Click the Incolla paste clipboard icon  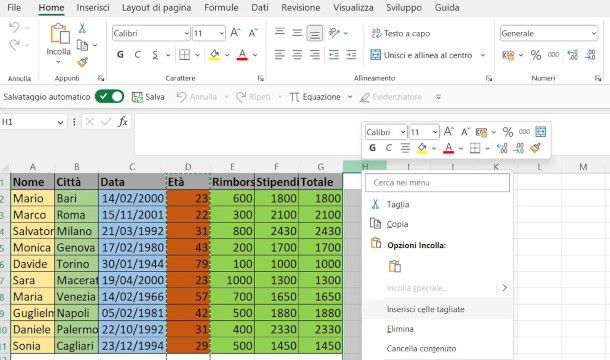click(x=59, y=33)
